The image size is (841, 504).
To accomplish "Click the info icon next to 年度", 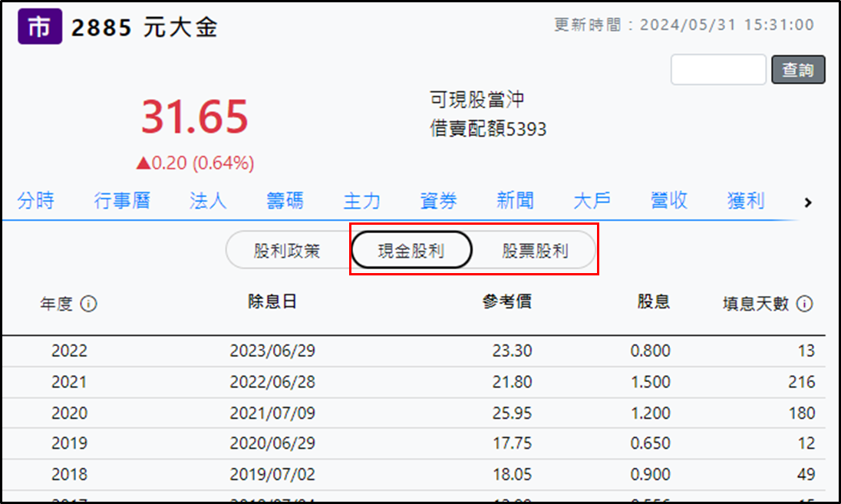I will (89, 305).
